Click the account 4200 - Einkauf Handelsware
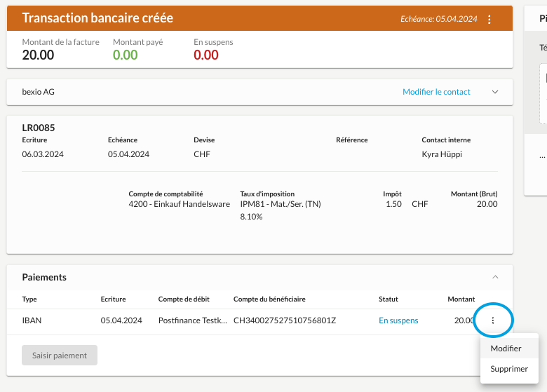547x392 pixels. pyautogui.click(x=180, y=204)
